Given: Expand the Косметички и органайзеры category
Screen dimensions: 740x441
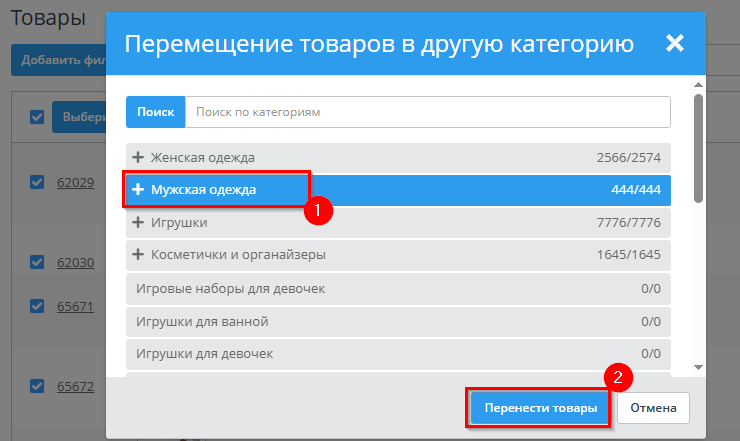Looking at the screenshot, I should [x=138, y=254].
